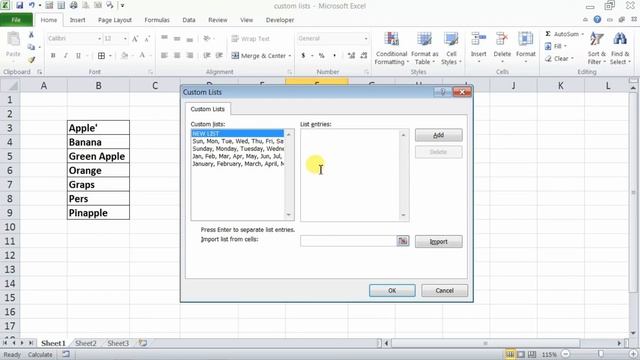Apply Percent Style format
640x360 pixels.
322,56
